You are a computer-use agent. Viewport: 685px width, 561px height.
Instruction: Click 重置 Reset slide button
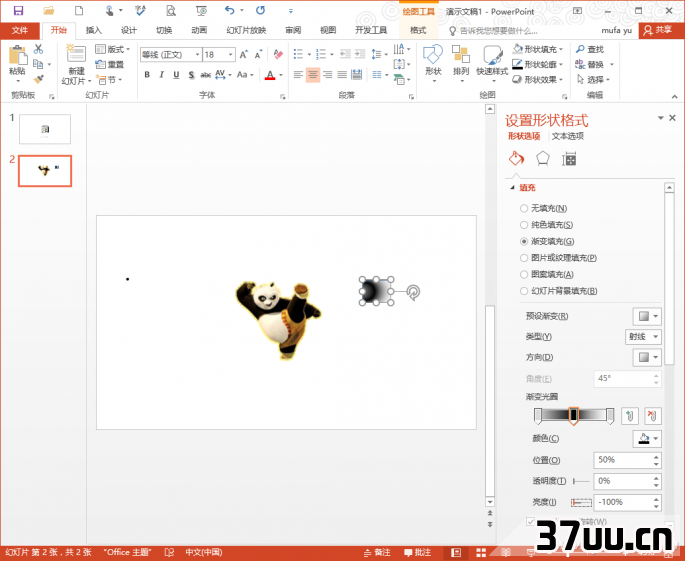click(x=109, y=65)
